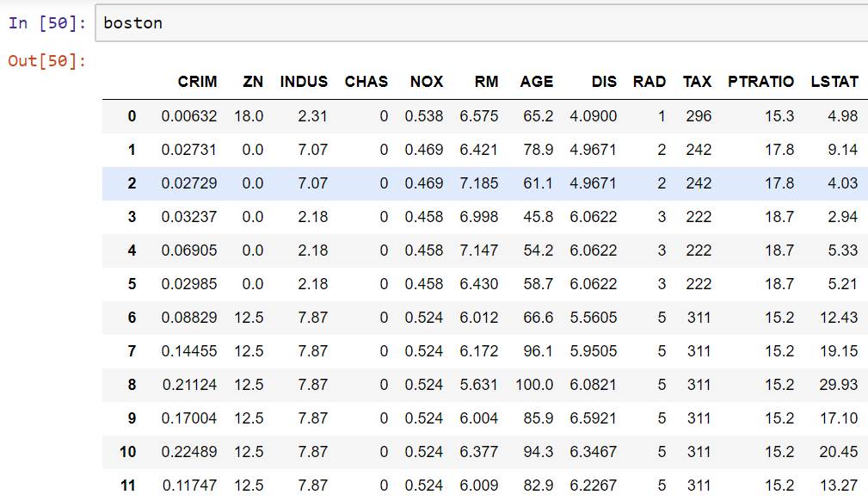This screenshot has width=868, height=501.
Task: Click the LSTAT value 29.93
Action: pos(839,385)
